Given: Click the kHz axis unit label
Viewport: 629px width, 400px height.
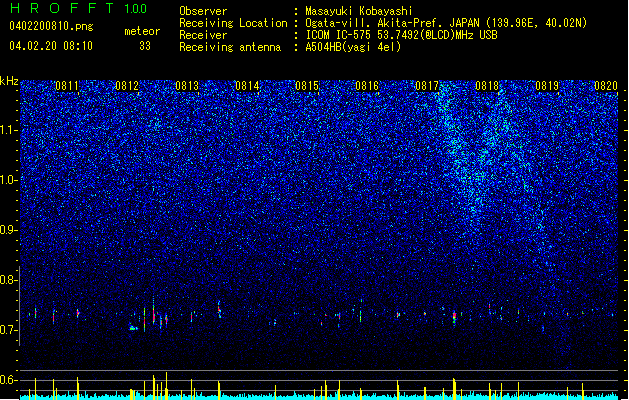Looking at the screenshot, I should [x=9, y=81].
